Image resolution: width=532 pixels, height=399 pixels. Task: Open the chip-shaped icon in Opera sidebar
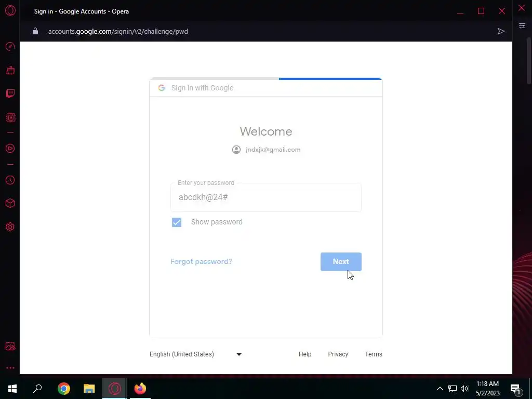point(10,117)
